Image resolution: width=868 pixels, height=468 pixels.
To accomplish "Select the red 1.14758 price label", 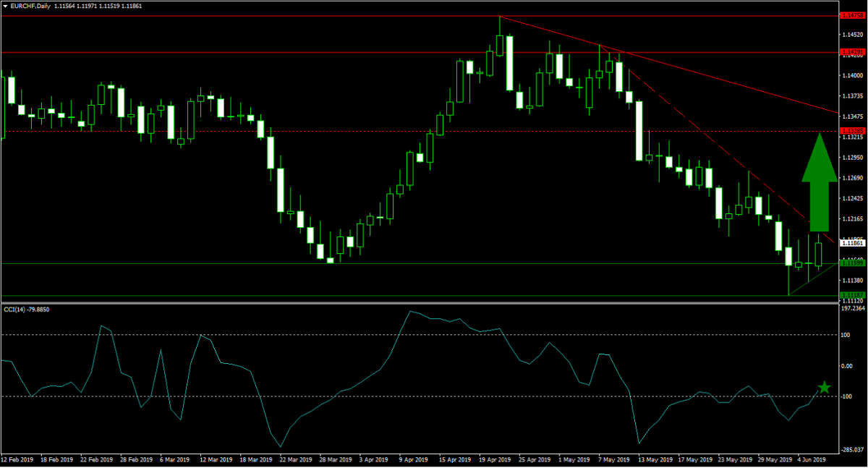I will point(851,15).
